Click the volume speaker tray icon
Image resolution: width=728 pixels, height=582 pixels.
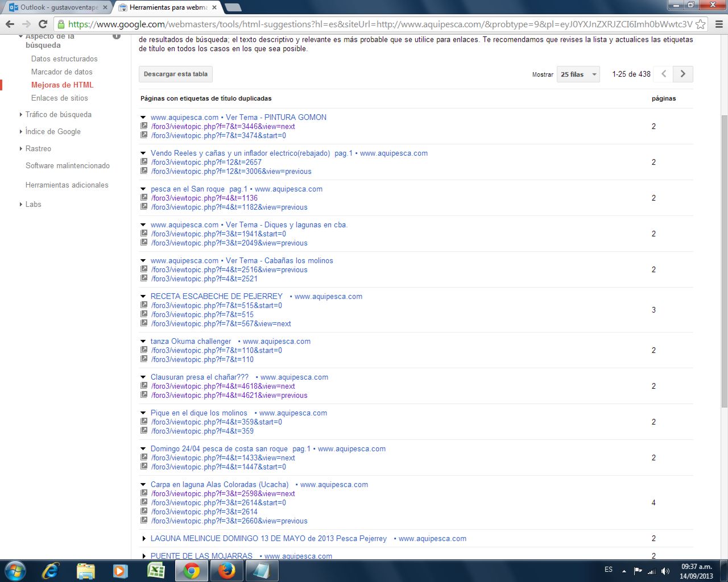[x=665, y=571]
